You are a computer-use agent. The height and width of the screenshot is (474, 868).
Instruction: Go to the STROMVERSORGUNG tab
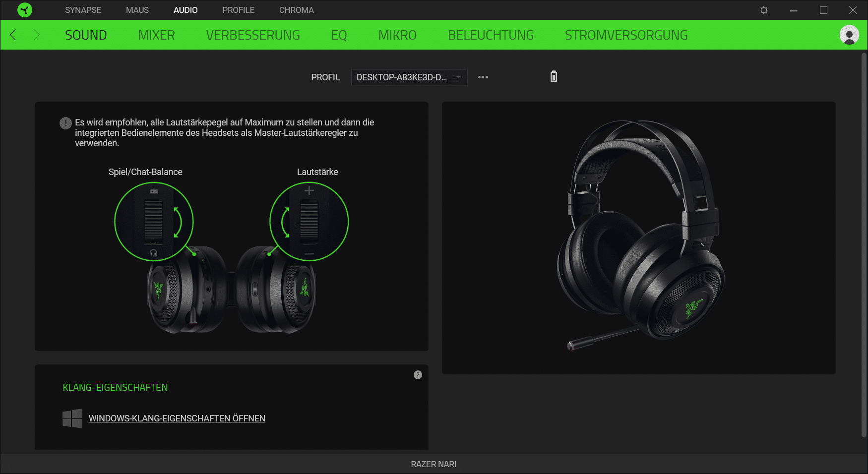click(626, 35)
